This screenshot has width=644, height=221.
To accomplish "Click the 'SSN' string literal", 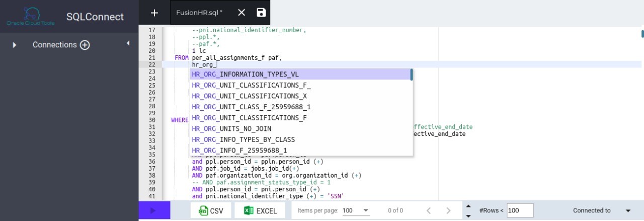I will [335, 196].
